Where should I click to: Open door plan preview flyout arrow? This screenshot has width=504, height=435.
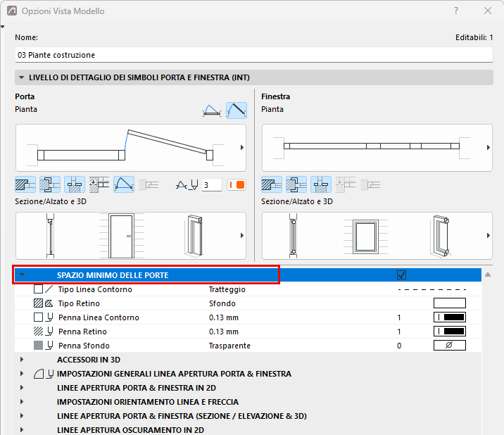click(x=242, y=148)
